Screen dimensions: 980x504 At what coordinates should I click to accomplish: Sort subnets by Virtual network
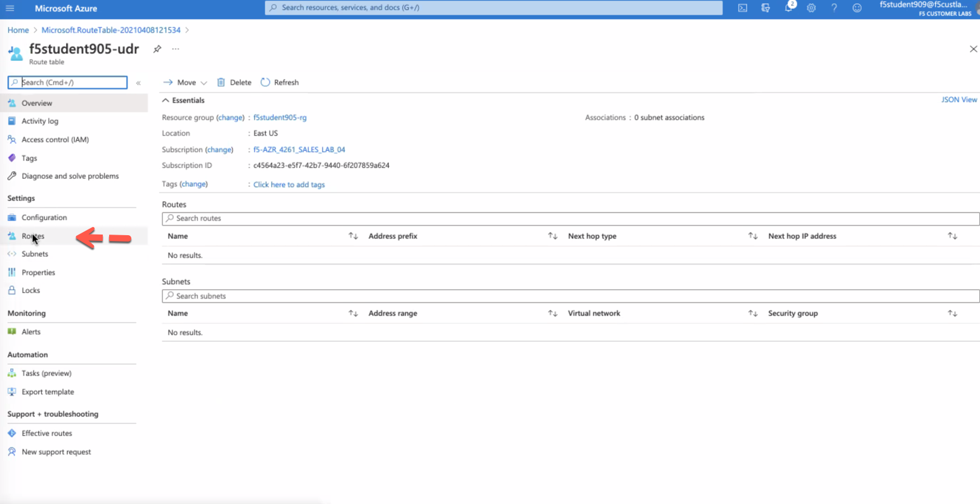[753, 313]
